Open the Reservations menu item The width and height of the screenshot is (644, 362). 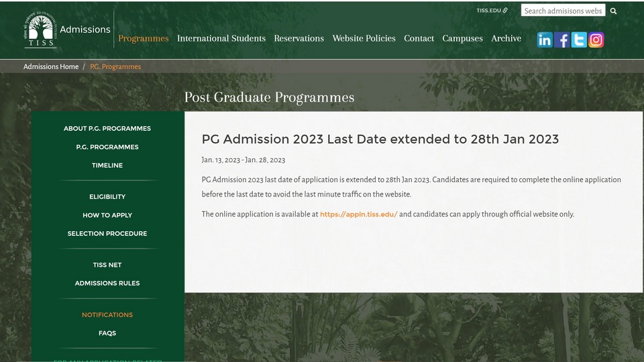299,38
